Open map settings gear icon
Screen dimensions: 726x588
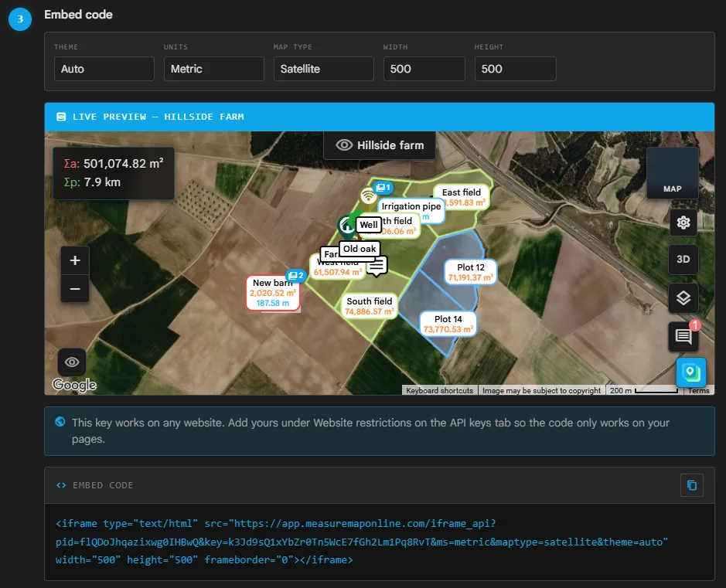[x=683, y=223]
